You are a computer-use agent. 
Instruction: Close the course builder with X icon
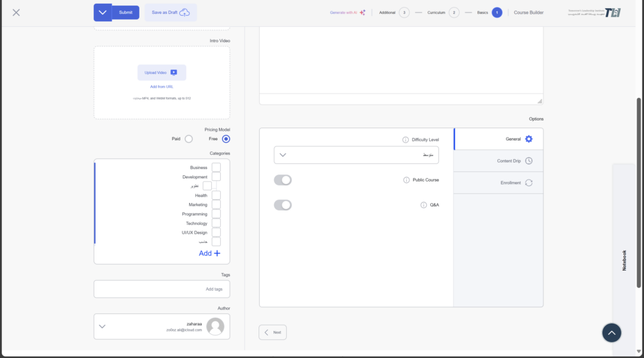pyautogui.click(x=16, y=13)
